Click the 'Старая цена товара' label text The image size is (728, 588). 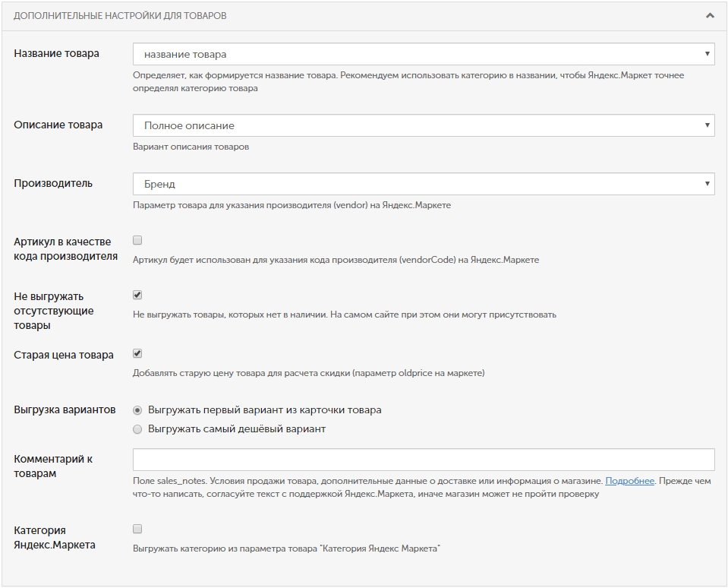click(64, 355)
